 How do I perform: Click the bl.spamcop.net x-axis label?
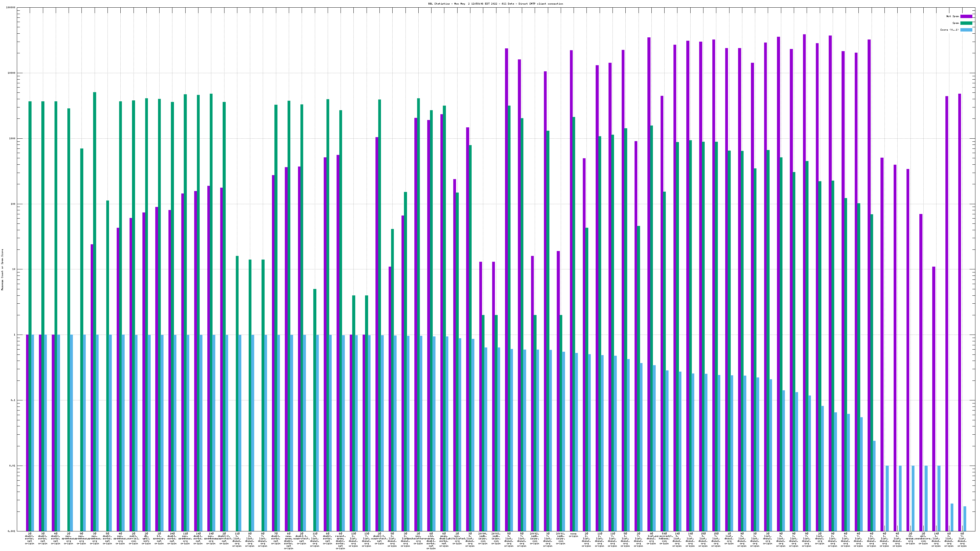coord(159,538)
